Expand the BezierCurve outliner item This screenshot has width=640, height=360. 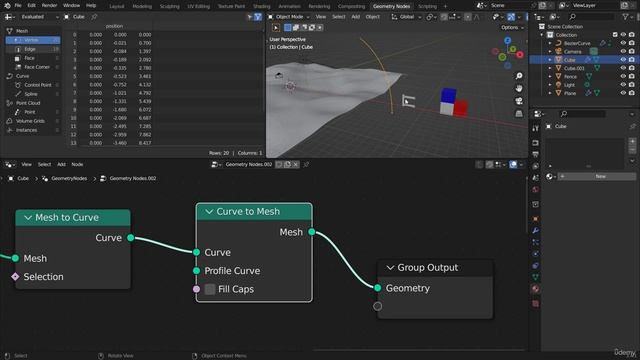550,43
